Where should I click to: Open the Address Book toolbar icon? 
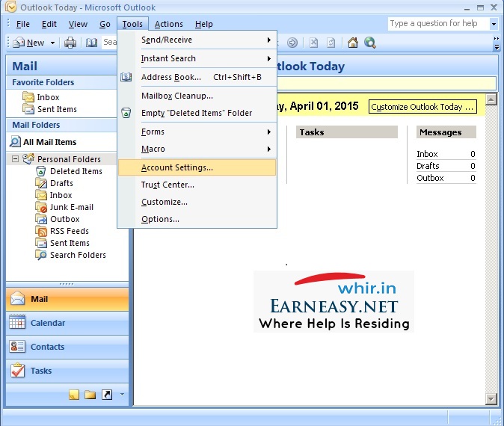click(x=91, y=43)
